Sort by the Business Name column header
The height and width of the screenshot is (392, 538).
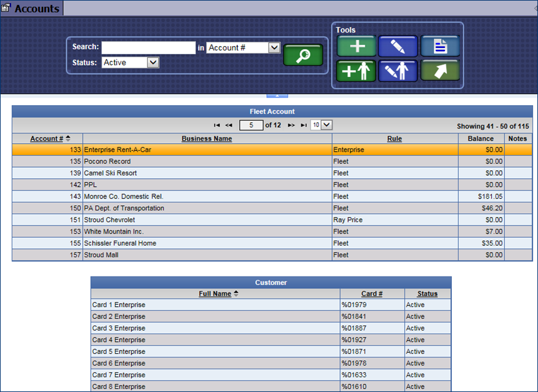click(207, 139)
